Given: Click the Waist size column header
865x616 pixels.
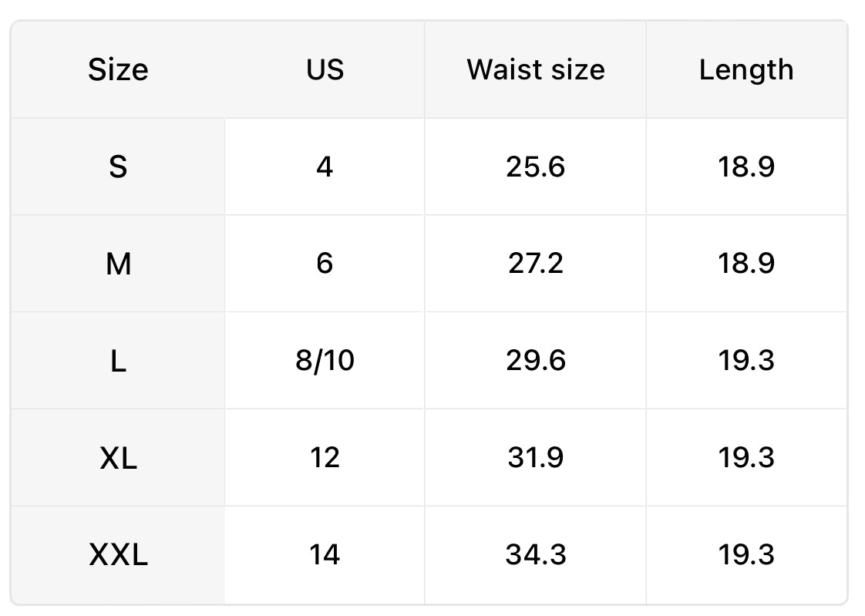Looking at the screenshot, I should click(536, 70).
